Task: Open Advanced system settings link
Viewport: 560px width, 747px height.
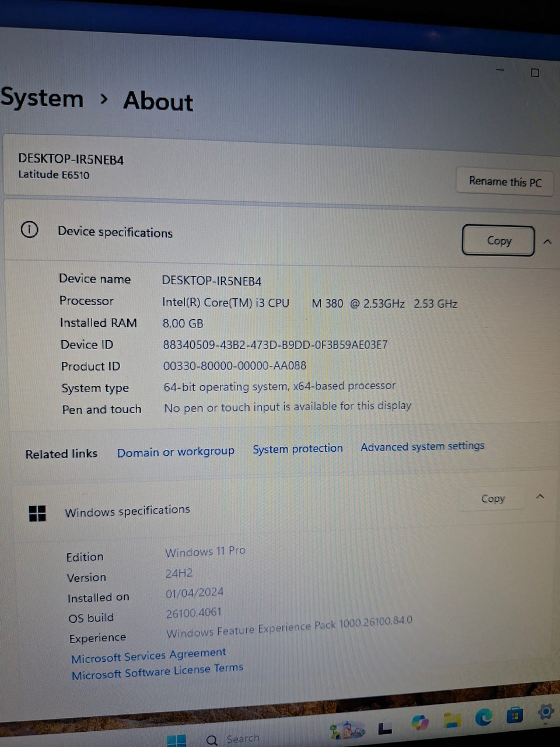Action: (x=422, y=446)
